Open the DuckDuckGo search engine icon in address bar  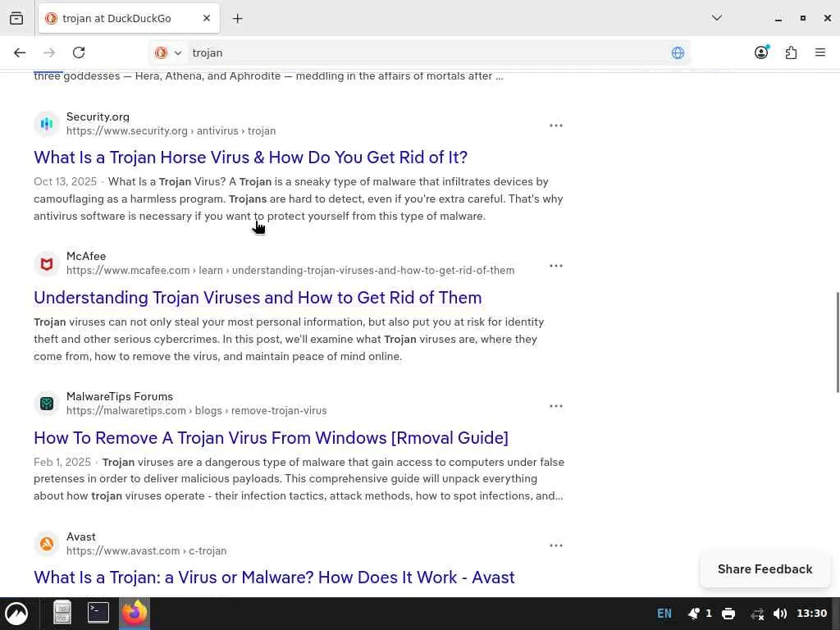tap(161, 52)
